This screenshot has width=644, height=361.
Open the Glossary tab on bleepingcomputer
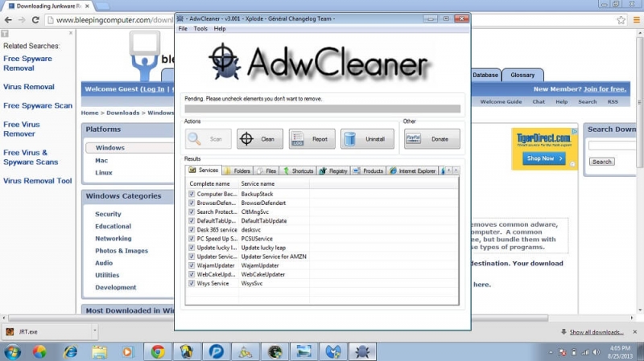(x=522, y=75)
